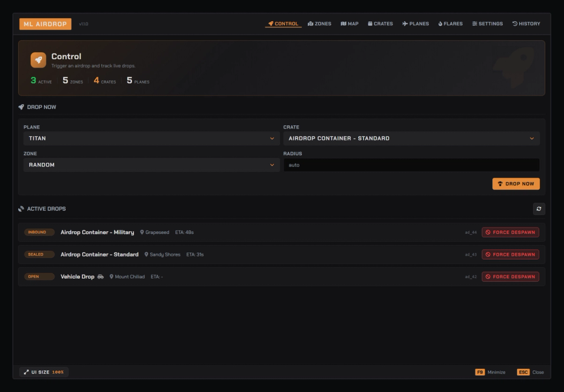Click the Grapeseed location pin icon
The image size is (564, 392).
tap(142, 233)
